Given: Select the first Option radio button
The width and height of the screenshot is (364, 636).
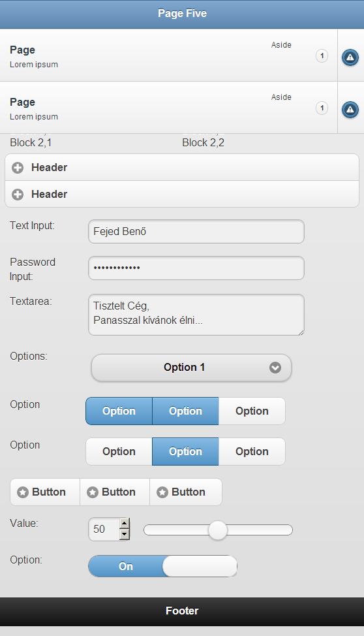Looking at the screenshot, I should point(119,451).
